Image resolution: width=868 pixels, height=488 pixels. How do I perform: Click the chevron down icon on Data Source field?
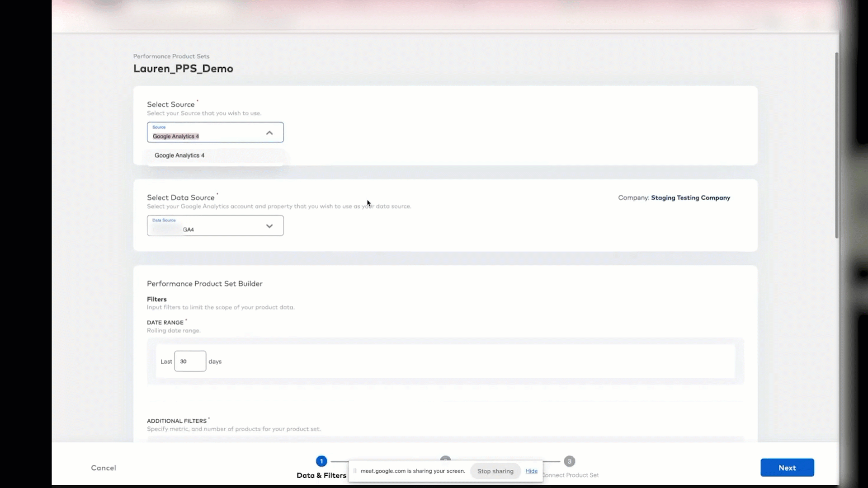click(x=269, y=226)
